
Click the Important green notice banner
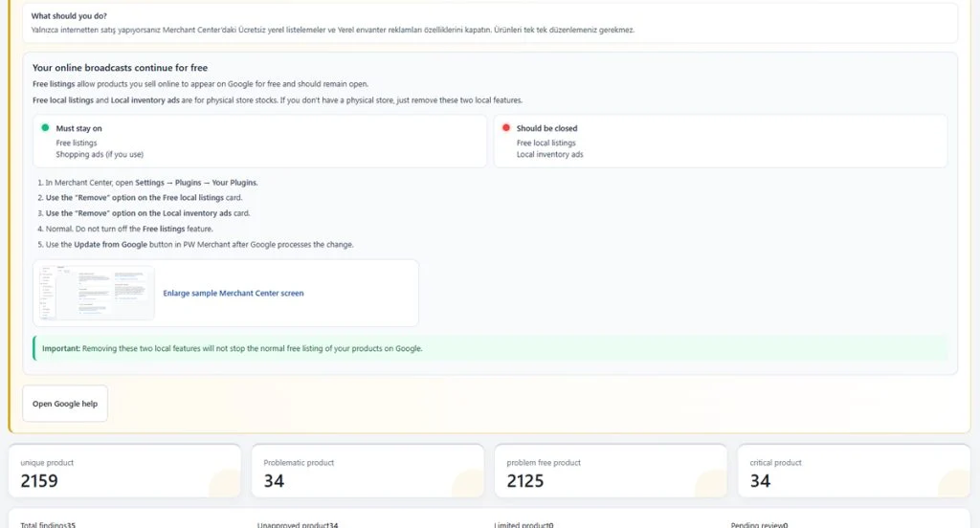point(491,348)
